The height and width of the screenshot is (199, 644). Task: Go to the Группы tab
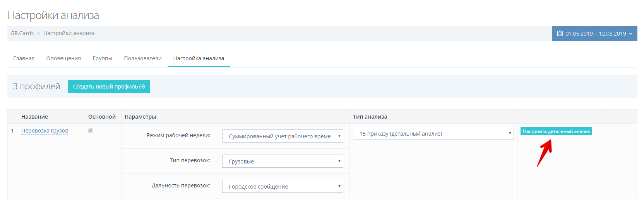[x=103, y=58]
